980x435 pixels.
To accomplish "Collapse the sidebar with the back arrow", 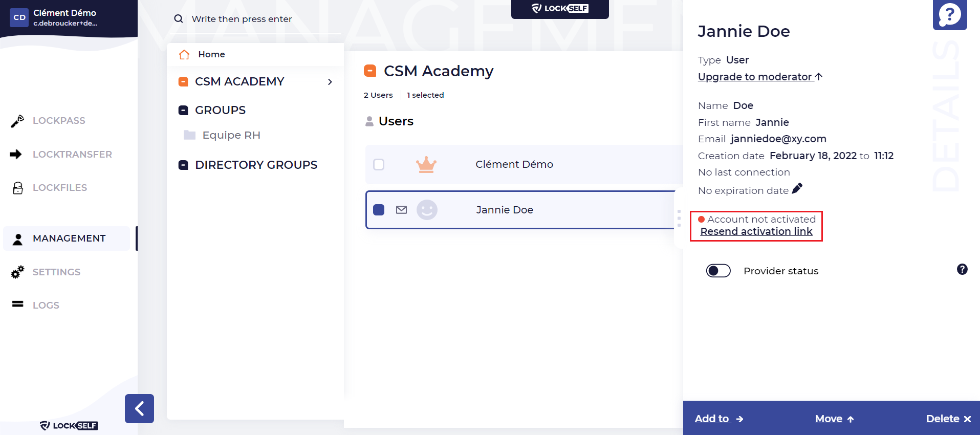I will coord(139,408).
